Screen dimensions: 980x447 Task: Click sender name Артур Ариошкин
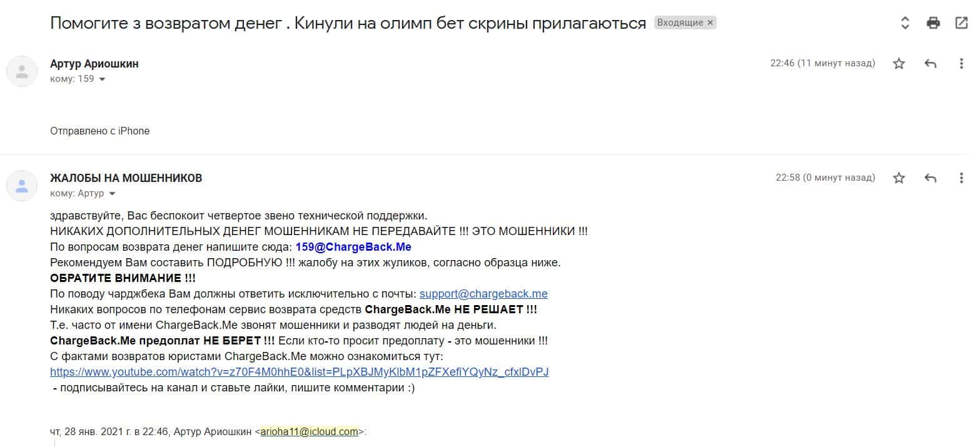pyautogui.click(x=94, y=64)
